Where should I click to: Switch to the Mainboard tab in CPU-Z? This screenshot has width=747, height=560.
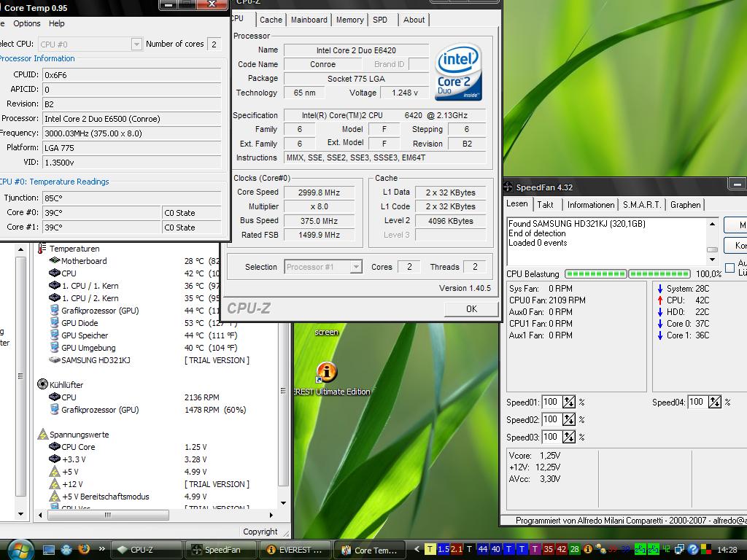click(x=309, y=20)
